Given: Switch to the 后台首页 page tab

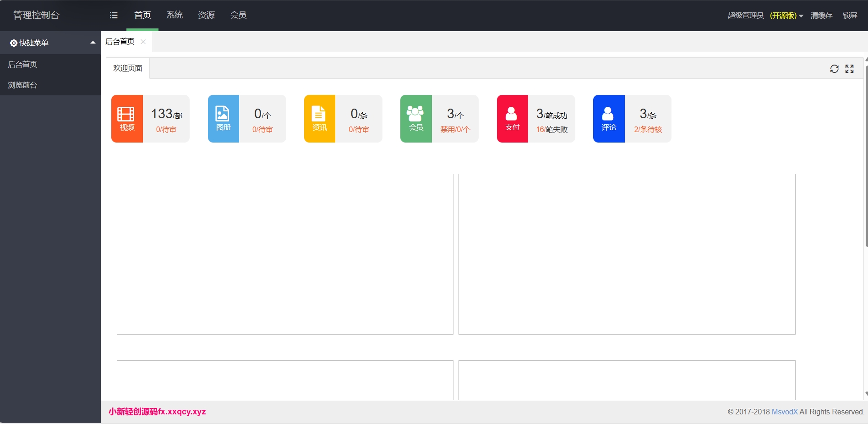Looking at the screenshot, I should [x=120, y=42].
